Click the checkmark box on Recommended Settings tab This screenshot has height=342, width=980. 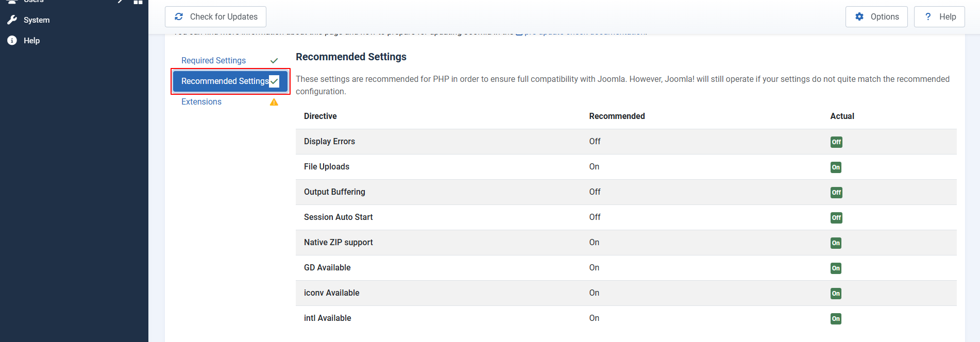click(x=274, y=81)
